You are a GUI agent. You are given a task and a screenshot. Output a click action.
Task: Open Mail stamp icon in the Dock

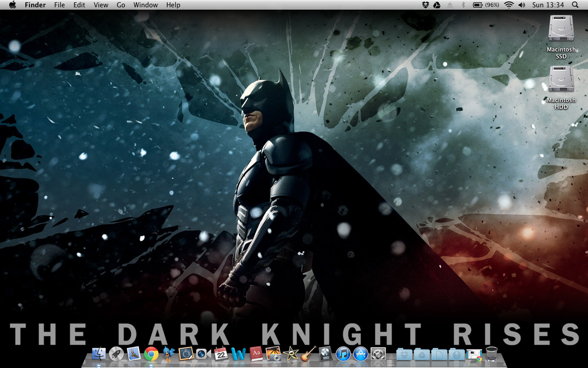[x=134, y=354]
